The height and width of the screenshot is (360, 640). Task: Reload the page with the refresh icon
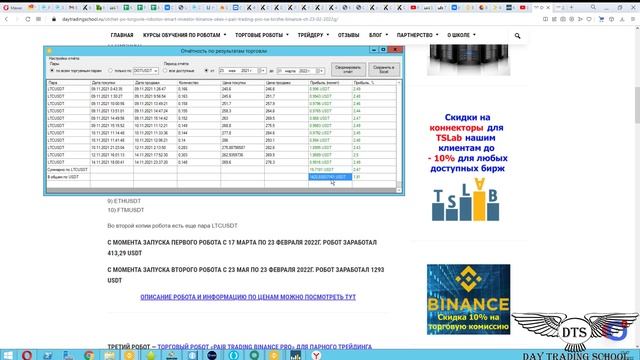tap(28, 19)
